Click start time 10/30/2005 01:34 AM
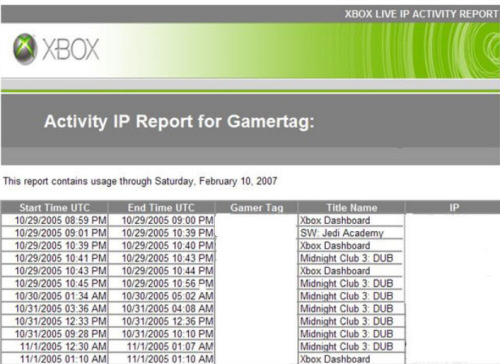This screenshot has height=364, width=500. pos(55,296)
